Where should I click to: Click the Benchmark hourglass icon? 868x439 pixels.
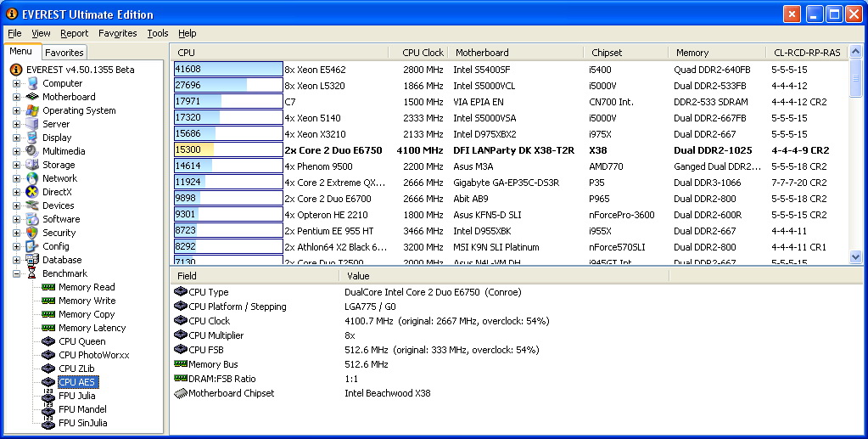coord(32,273)
